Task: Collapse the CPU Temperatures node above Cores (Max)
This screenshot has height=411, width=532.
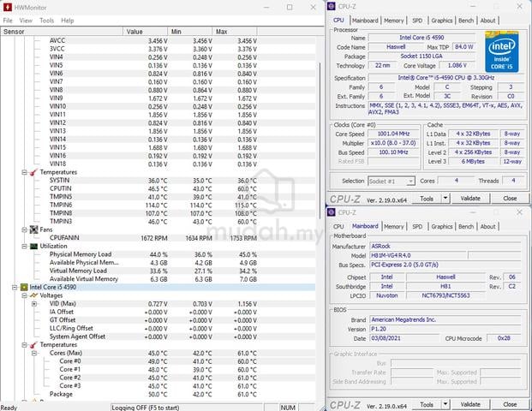Action: point(25,345)
